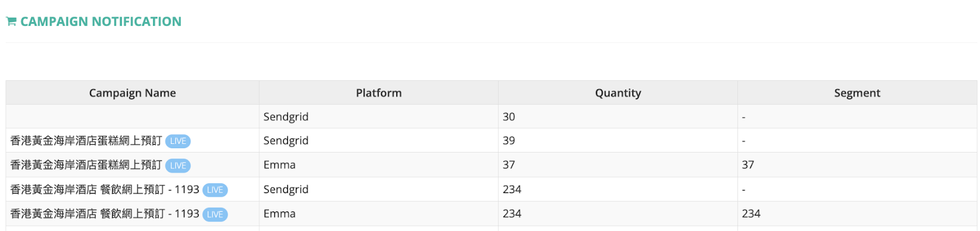Open 蛋糕網上預訂 campaign with Sendgrid platform

click(86, 140)
